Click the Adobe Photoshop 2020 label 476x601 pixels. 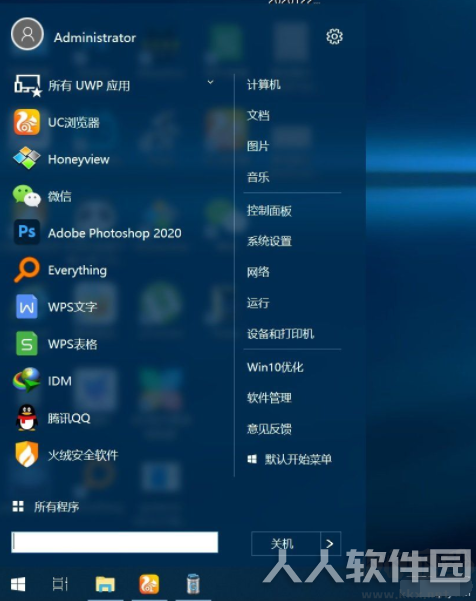pos(115,233)
